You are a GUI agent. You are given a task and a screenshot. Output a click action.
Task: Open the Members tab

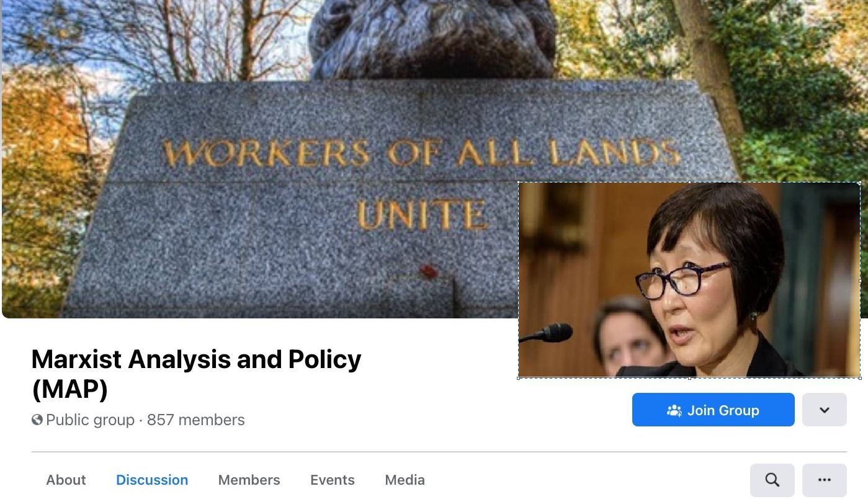click(x=249, y=480)
